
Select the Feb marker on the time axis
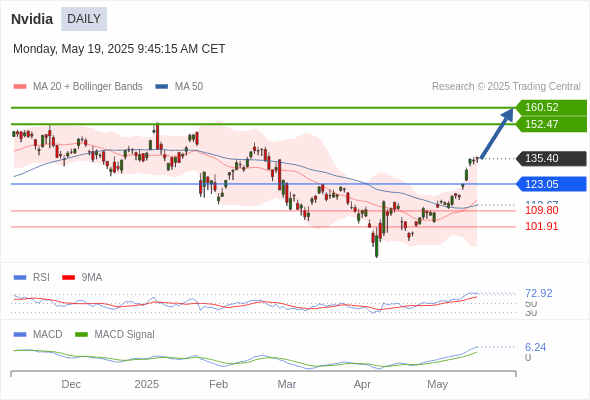click(x=218, y=384)
